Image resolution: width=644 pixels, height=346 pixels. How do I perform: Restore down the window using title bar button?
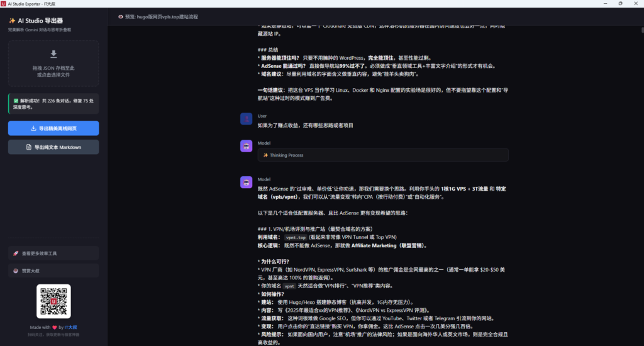620,3
